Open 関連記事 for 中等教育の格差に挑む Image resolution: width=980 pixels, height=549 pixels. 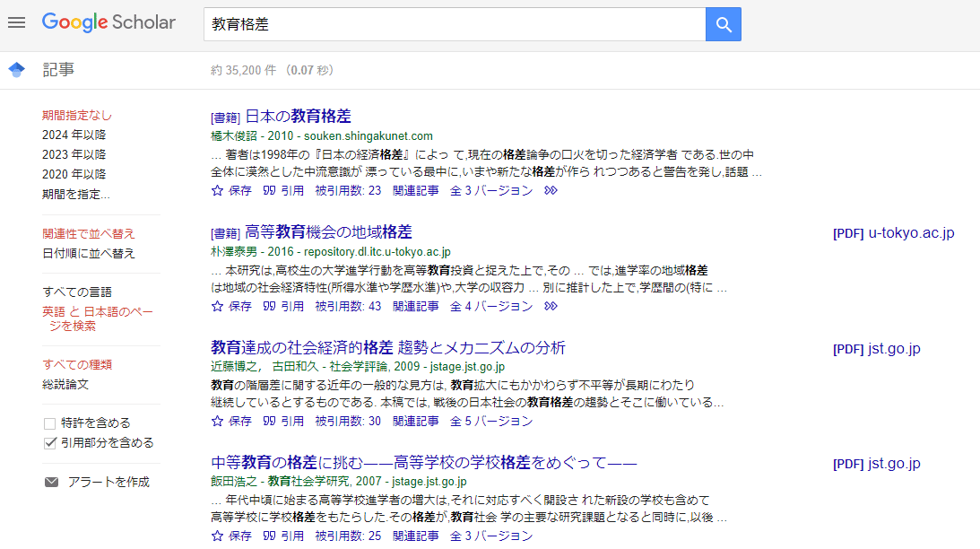point(416,536)
